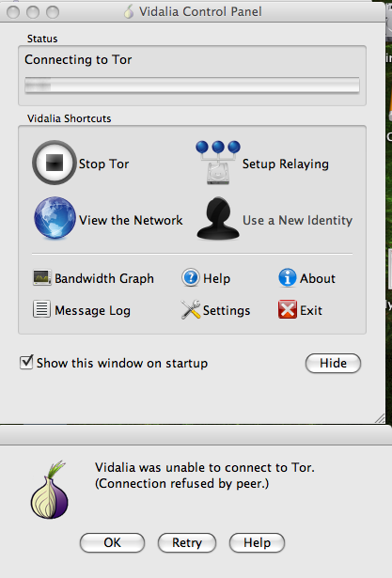392x578 pixels.
Task: Click the blue question mark Help icon
Action: 191,277
